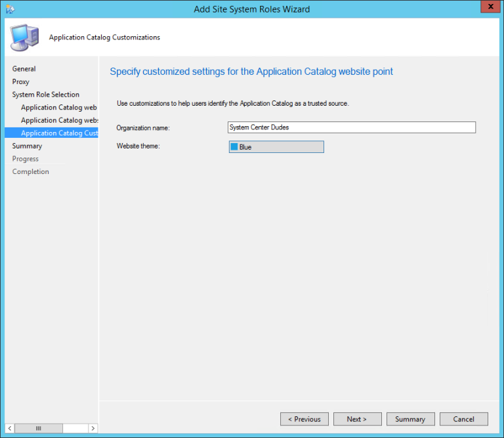504x438 pixels.
Task: Select the second Application Catalog web entry
Action: tap(59, 120)
